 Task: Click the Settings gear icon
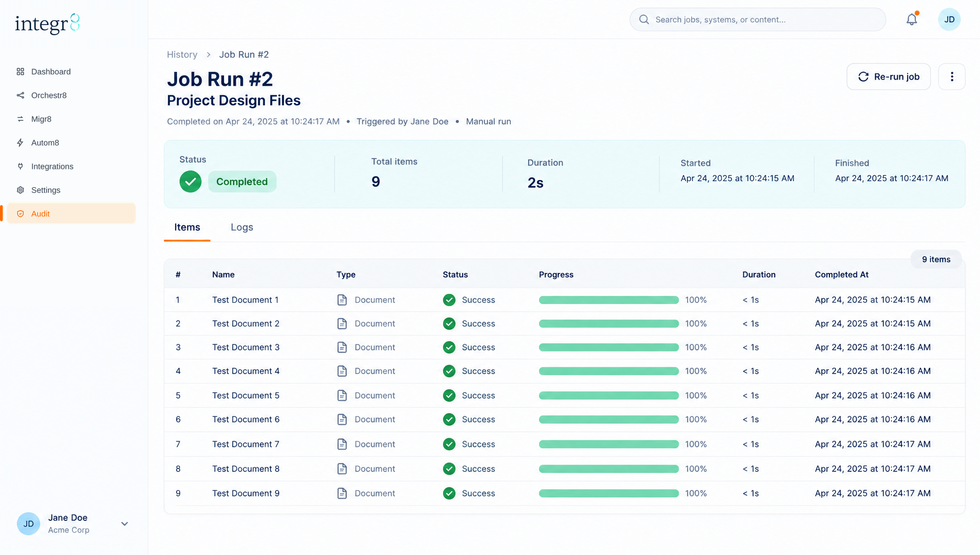20,190
